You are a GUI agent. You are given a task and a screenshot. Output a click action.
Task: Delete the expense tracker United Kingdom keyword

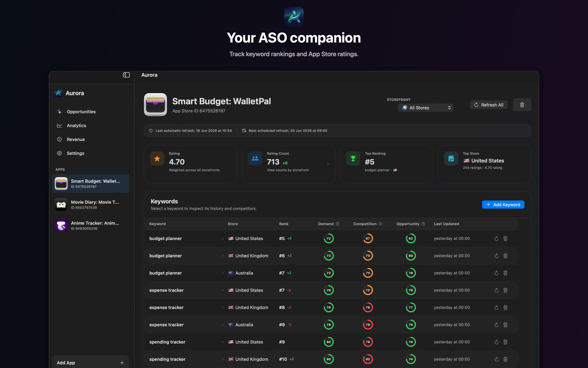coord(505,308)
